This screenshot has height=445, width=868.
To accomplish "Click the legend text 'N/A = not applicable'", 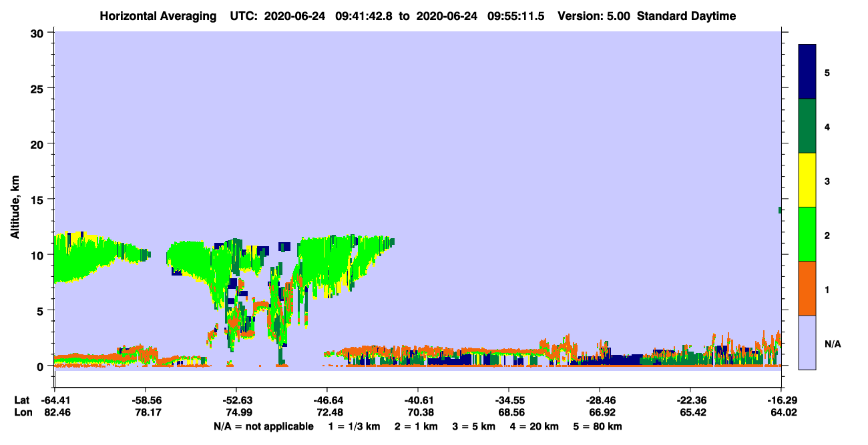I will pyautogui.click(x=263, y=426).
